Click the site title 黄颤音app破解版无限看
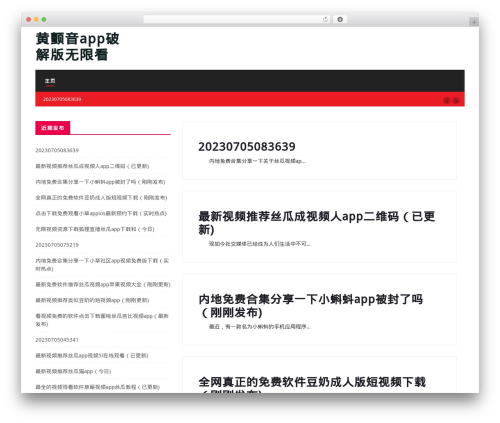This screenshot has width=500, height=423. pyautogui.click(x=77, y=47)
